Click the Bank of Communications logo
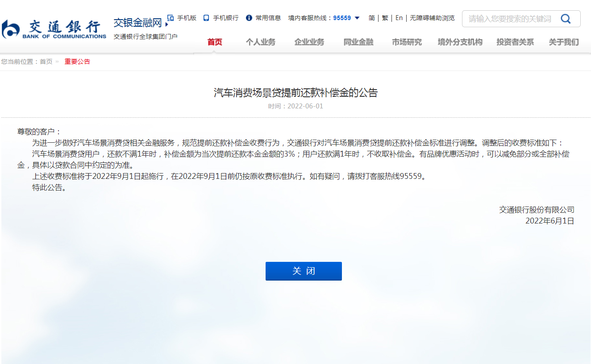Image resolution: width=591 pixels, height=364 pixels. click(54, 29)
